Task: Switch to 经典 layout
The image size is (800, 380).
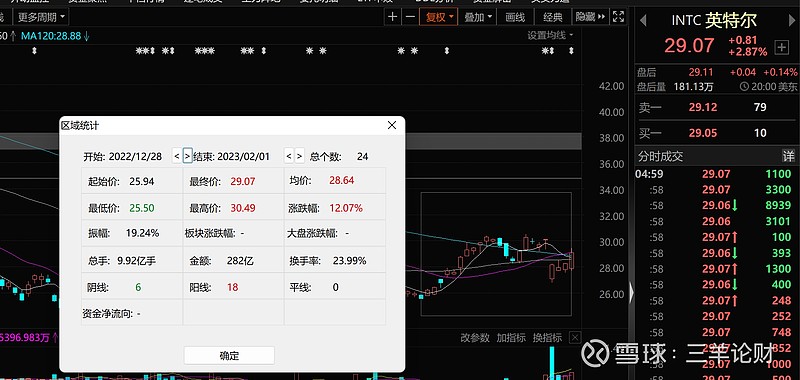Action: pyautogui.click(x=553, y=17)
